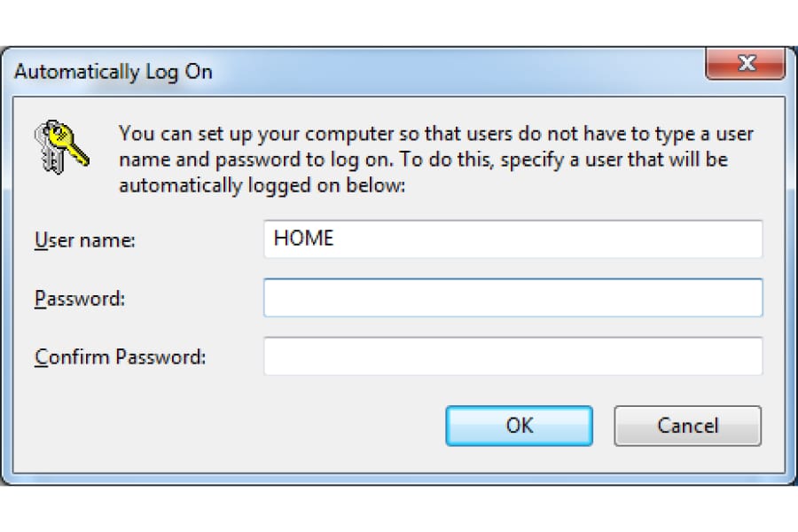Click description line starting "You can set up"
Screen dimensions: 798x532
tap(436, 134)
